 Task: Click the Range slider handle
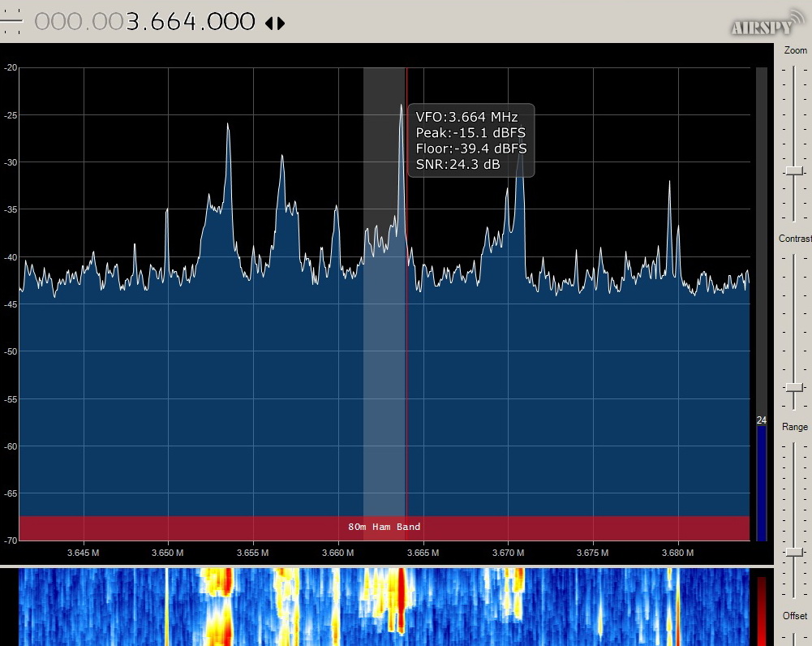click(x=793, y=552)
